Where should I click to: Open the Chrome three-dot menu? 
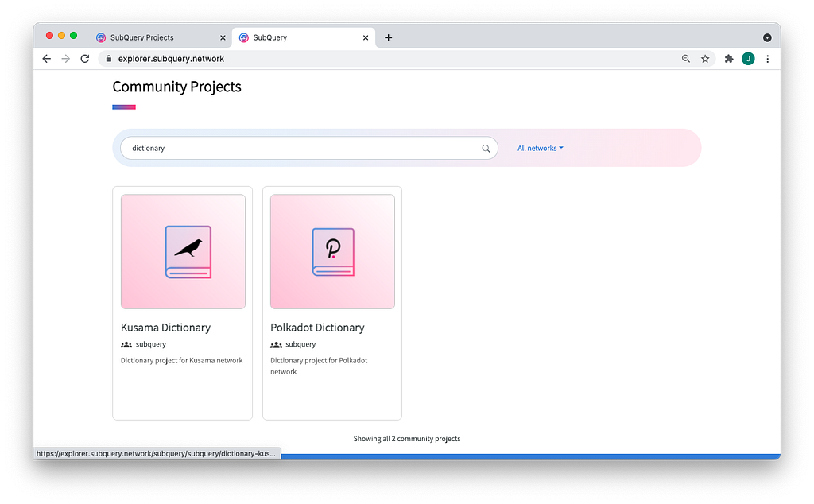click(x=767, y=59)
